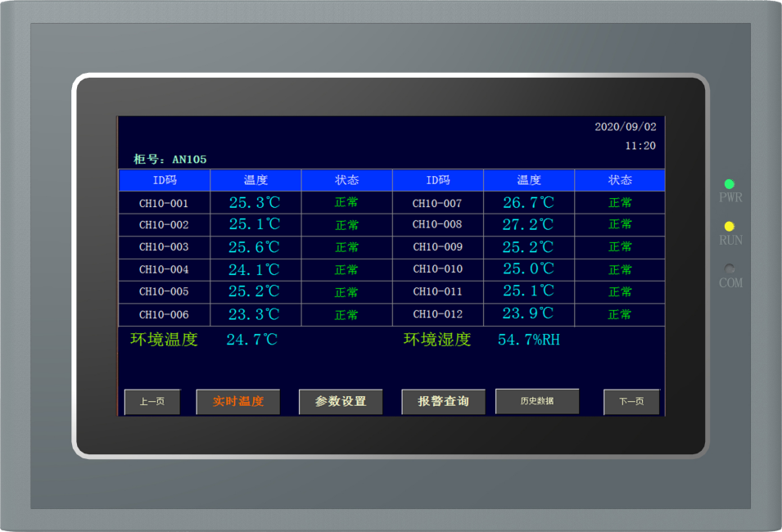
Task: Click the 正常 status of CH10-006
Action: 346,315
